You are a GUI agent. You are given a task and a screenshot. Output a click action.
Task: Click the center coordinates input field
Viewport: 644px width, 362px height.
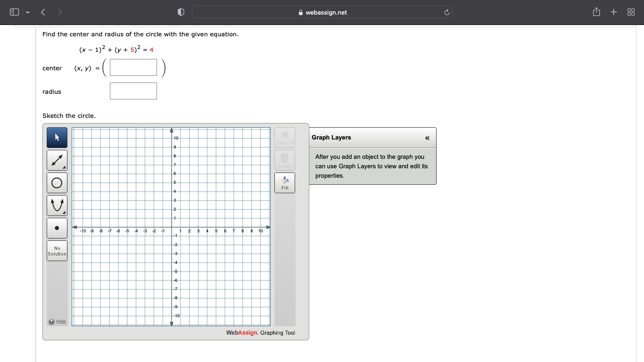133,67
